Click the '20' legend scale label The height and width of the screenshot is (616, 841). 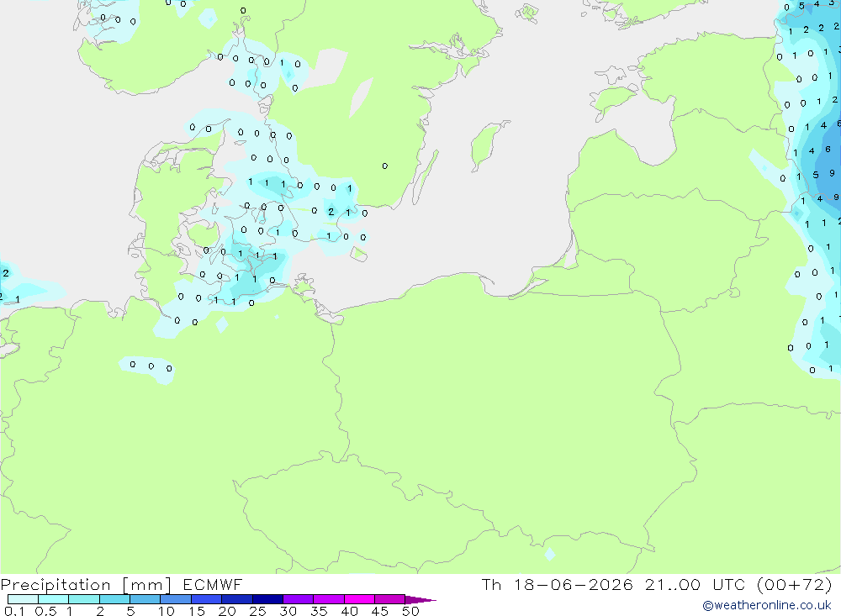[x=227, y=611]
